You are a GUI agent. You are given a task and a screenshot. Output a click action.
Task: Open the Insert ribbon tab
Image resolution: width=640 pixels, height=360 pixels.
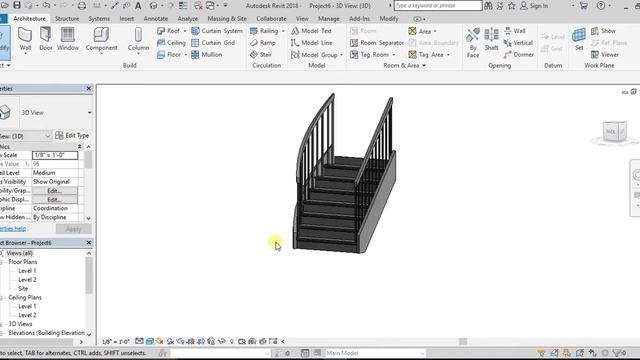(x=127, y=18)
